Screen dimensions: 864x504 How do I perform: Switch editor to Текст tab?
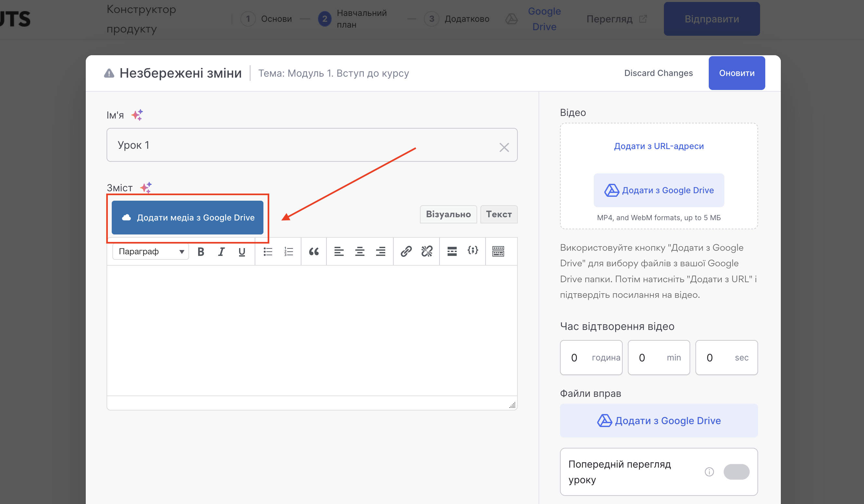[499, 214]
